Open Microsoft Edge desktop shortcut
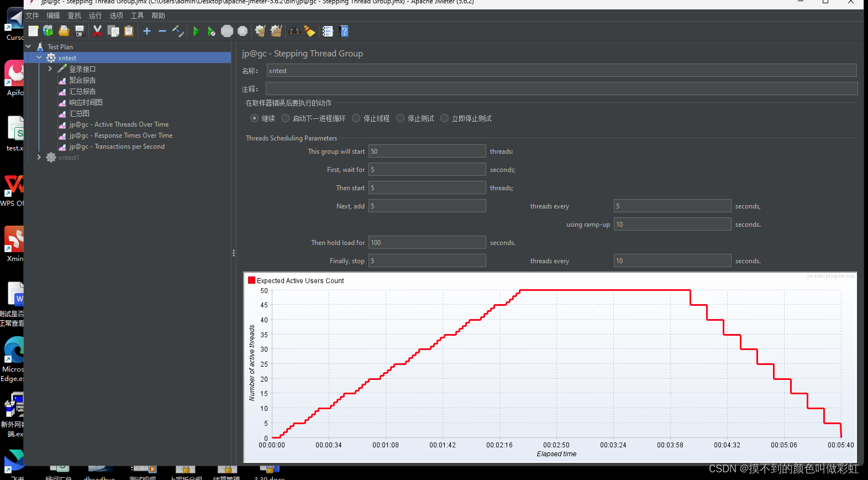This screenshot has width=868, height=480. 13,359
